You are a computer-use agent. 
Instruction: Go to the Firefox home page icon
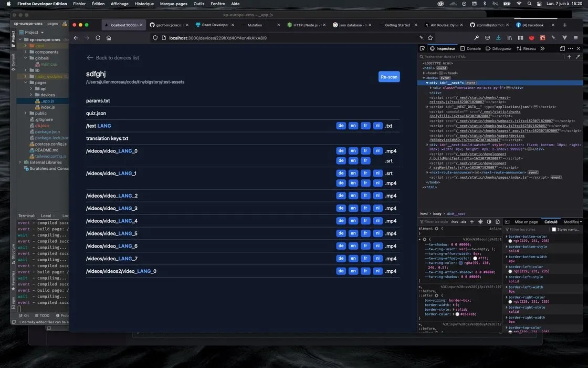coord(109,38)
